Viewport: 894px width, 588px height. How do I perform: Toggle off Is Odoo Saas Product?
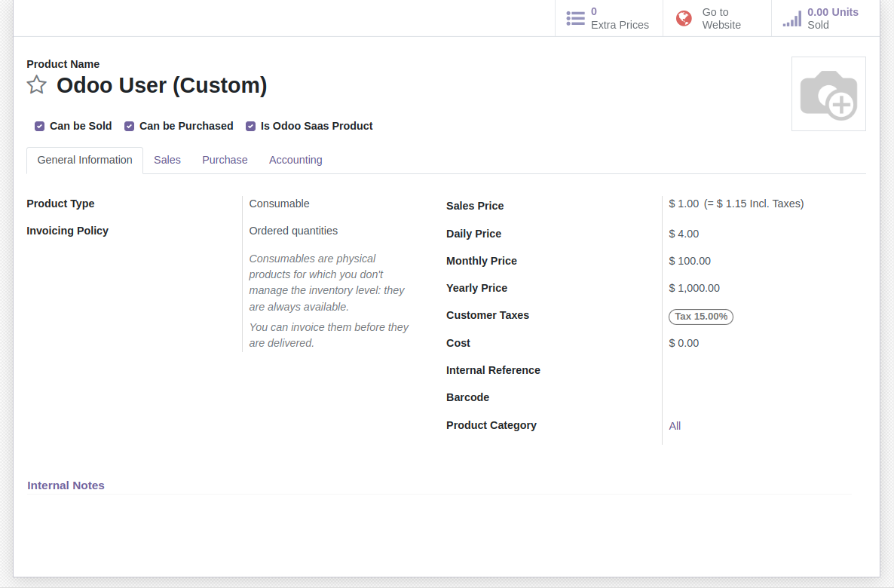pos(250,126)
